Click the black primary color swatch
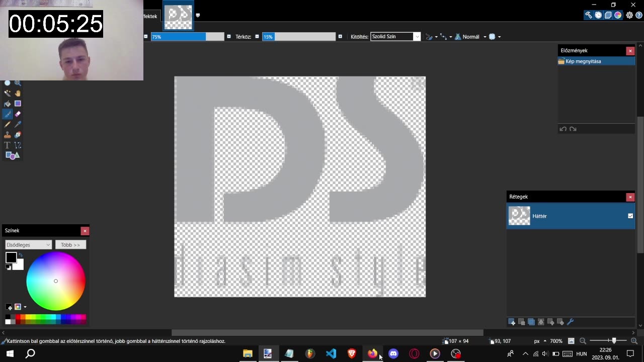Screen dimensions: 644x362 coord(11,258)
